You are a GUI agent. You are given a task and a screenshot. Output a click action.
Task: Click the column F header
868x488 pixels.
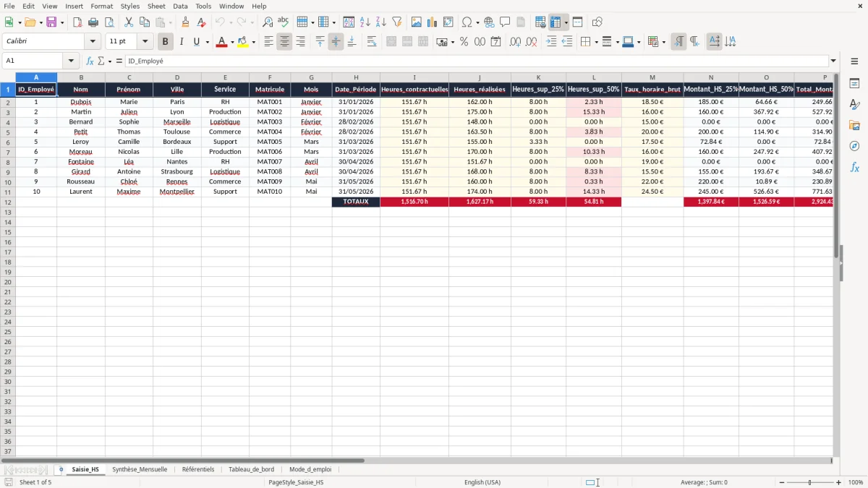point(270,77)
